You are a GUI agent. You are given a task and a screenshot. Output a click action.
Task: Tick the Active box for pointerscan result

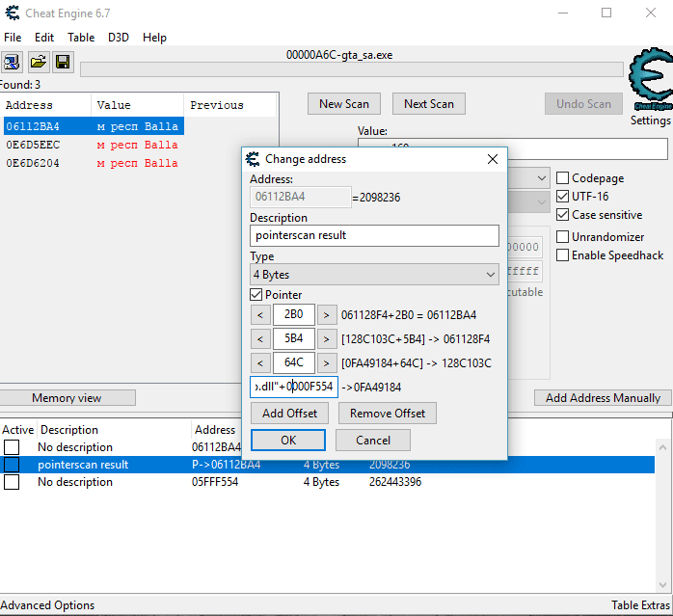coord(12,465)
